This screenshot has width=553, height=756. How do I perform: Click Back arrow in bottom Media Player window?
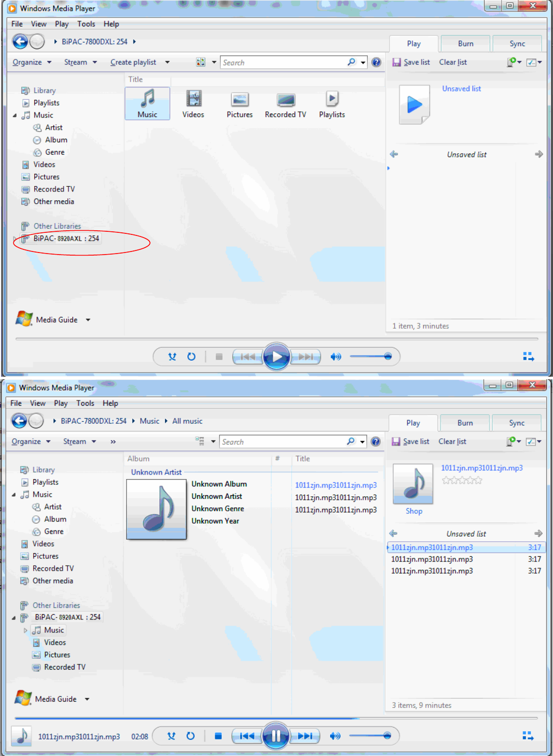tap(19, 421)
